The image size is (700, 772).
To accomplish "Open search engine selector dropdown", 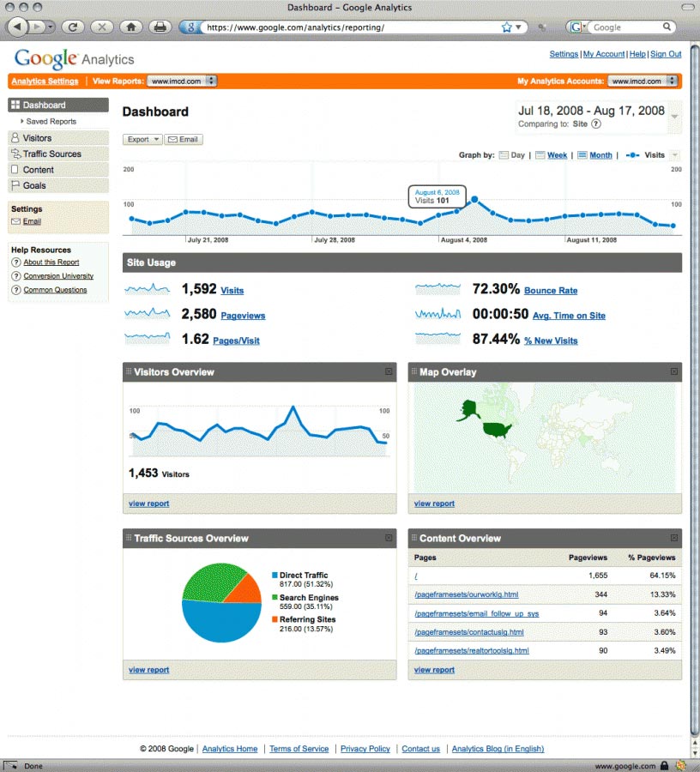I will click(577, 27).
